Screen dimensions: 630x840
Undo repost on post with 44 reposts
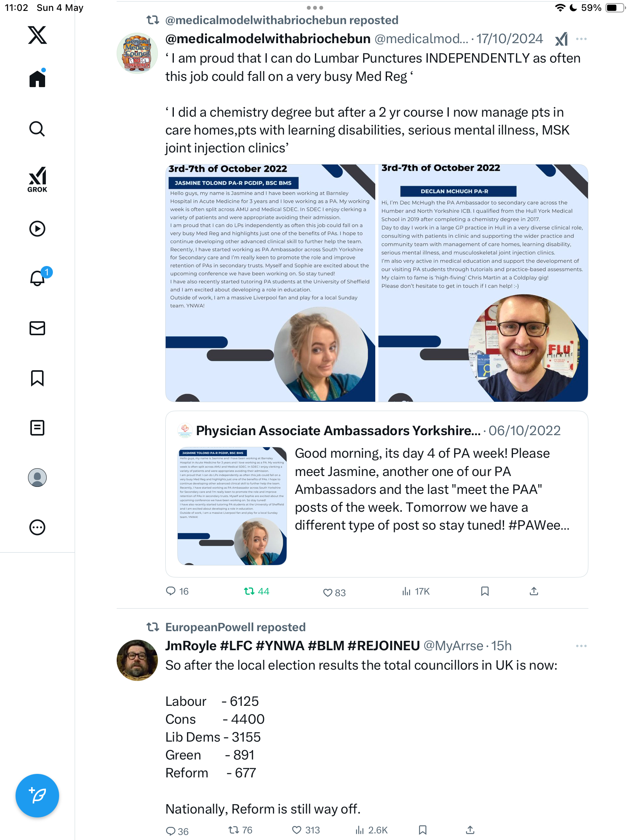(256, 591)
